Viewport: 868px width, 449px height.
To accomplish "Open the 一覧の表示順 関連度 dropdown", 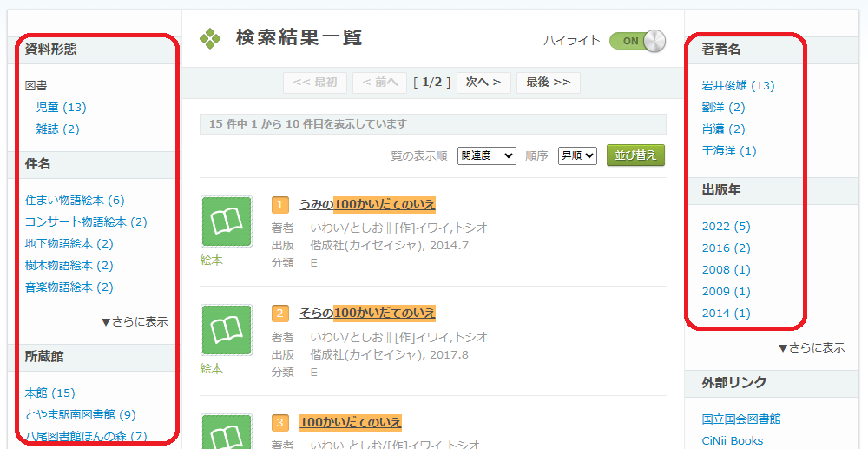I will [486, 155].
